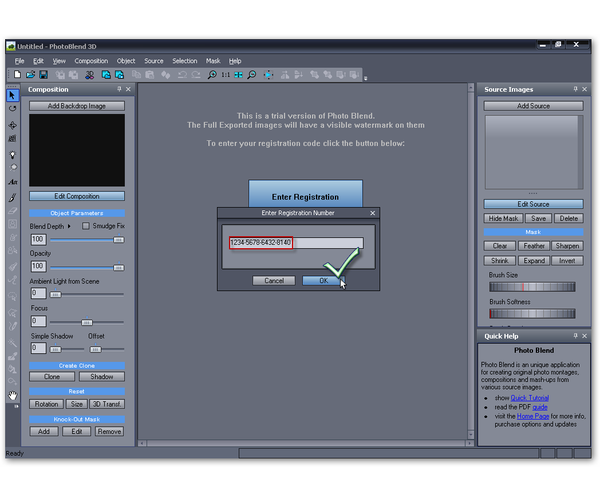Click the Invert mask button
Viewport: 600px width, 500px height.
pos(567,261)
